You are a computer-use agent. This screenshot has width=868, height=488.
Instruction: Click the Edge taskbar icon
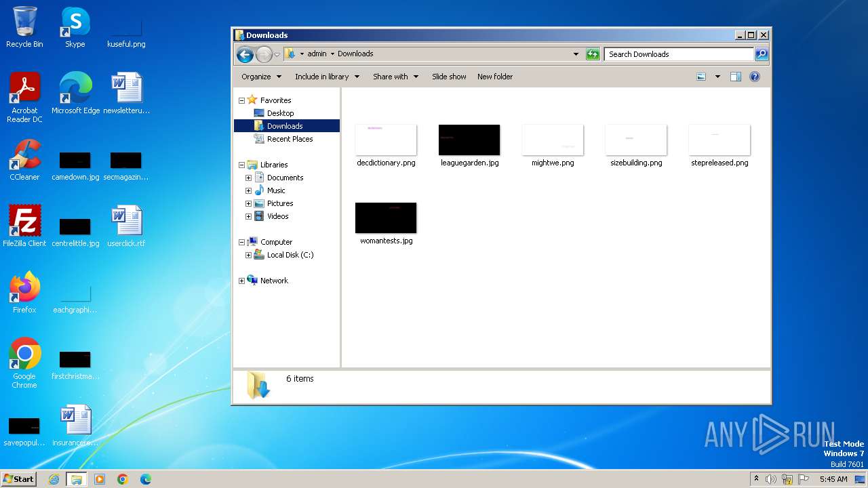[146, 479]
